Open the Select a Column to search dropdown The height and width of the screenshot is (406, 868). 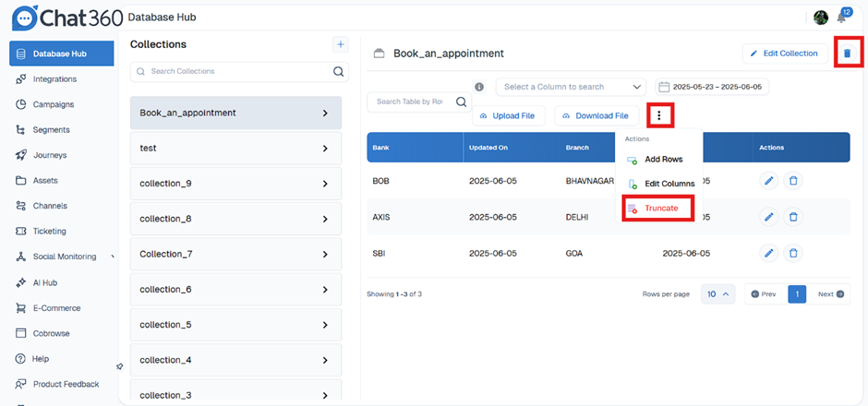tap(570, 87)
